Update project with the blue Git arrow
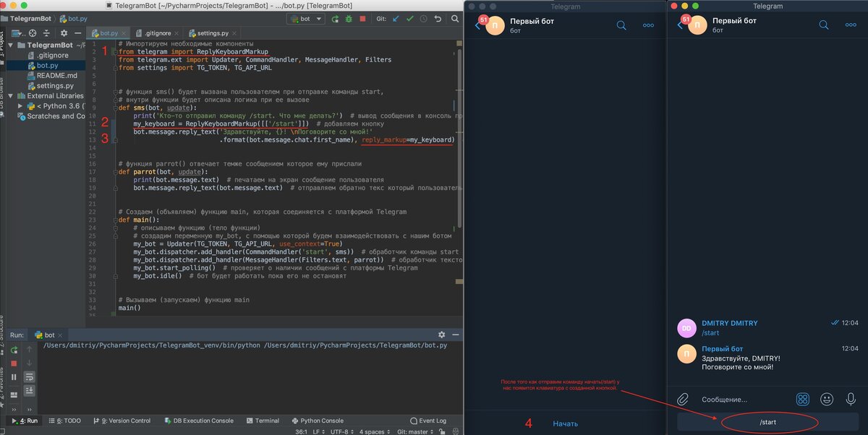This screenshot has height=435, width=868. point(395,19)
